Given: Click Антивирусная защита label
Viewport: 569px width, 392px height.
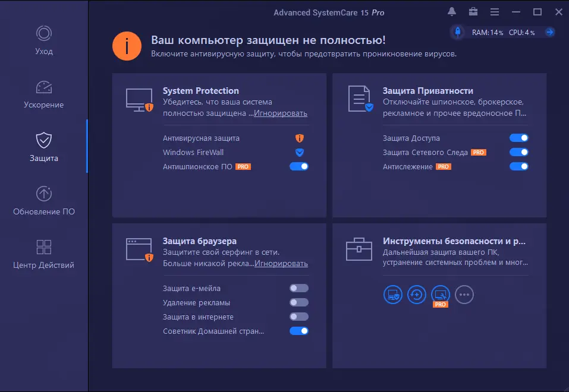Looking at the screenshot, I should pyautogui.click(x=201, y=138).
